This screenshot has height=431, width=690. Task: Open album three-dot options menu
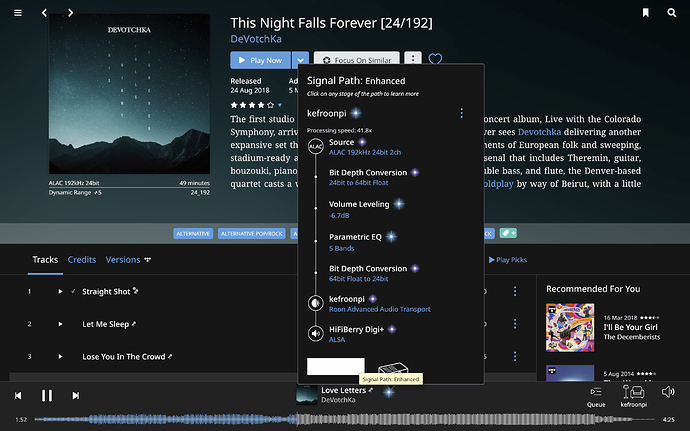point(413,59)
